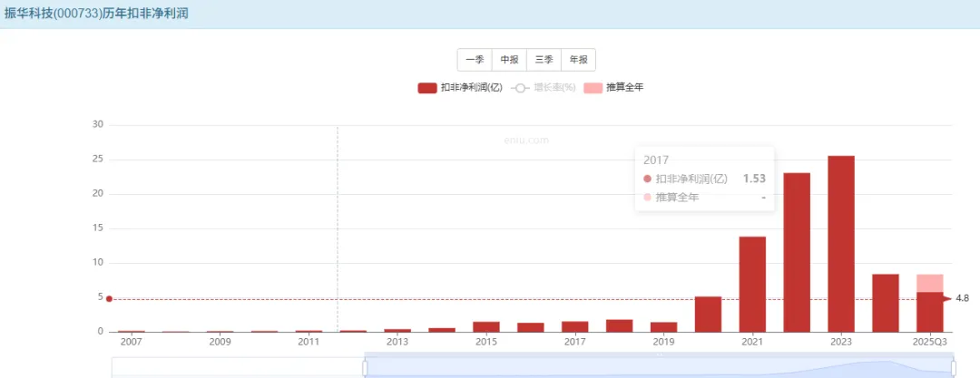The height and width of the screenshot is (378, 980).
Task: Click the 2007 x-axis label
Action: (132, 343)
